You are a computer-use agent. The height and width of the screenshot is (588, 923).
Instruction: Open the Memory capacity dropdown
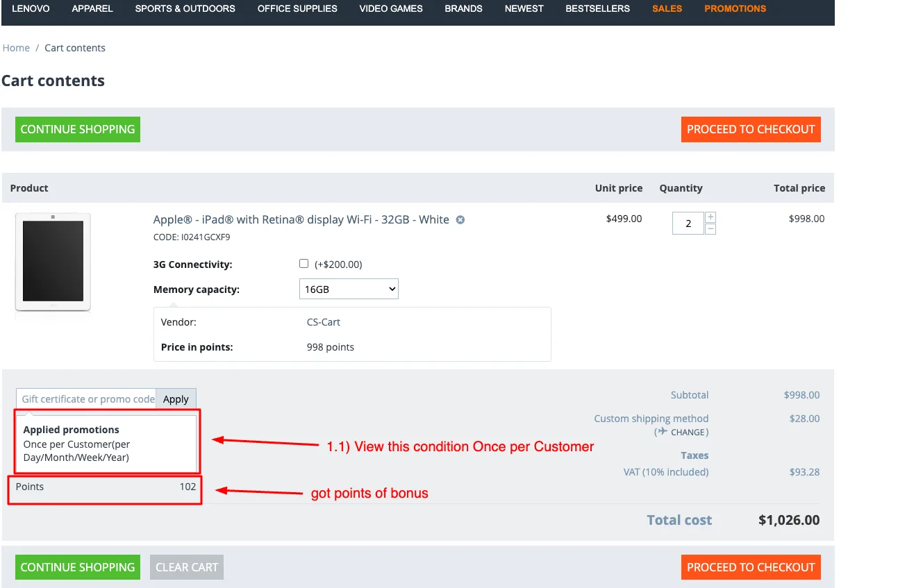pyautogui.click(x=349, y=289)
